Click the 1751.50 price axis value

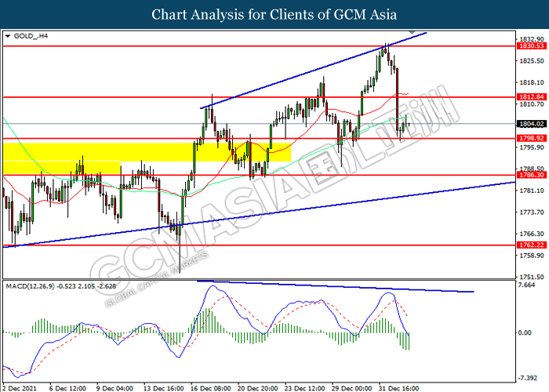point(532,277)
